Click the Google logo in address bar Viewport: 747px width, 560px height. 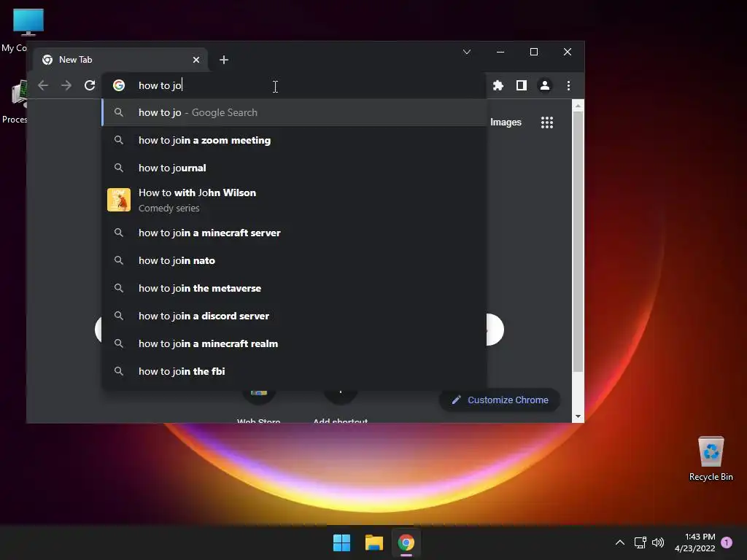pyautogui.click(x=119, y=85)
